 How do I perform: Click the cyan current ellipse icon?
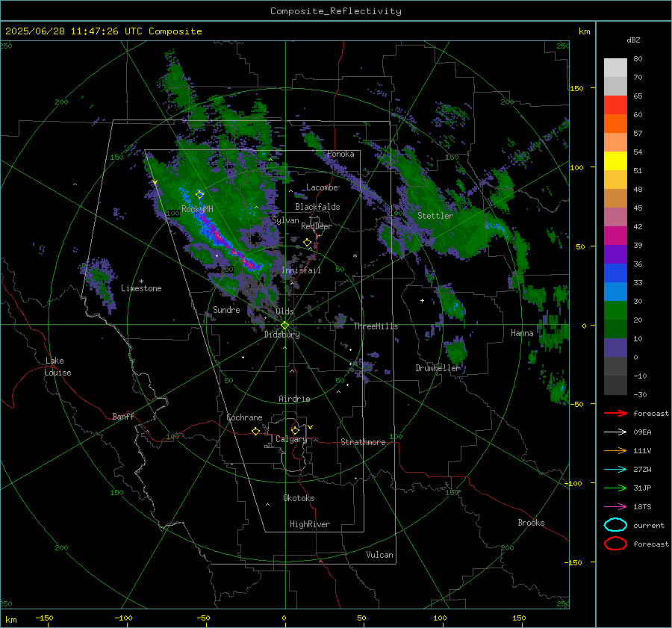coord(615,525)
